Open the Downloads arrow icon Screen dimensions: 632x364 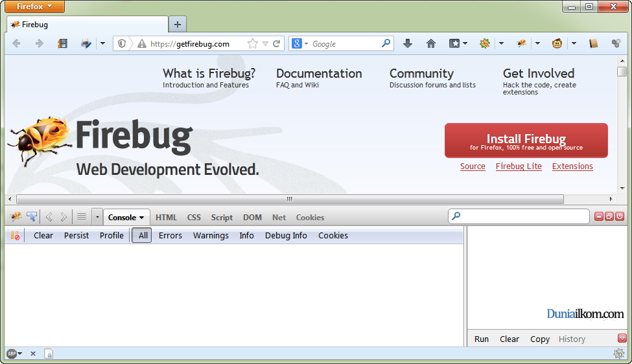(408, 43)
